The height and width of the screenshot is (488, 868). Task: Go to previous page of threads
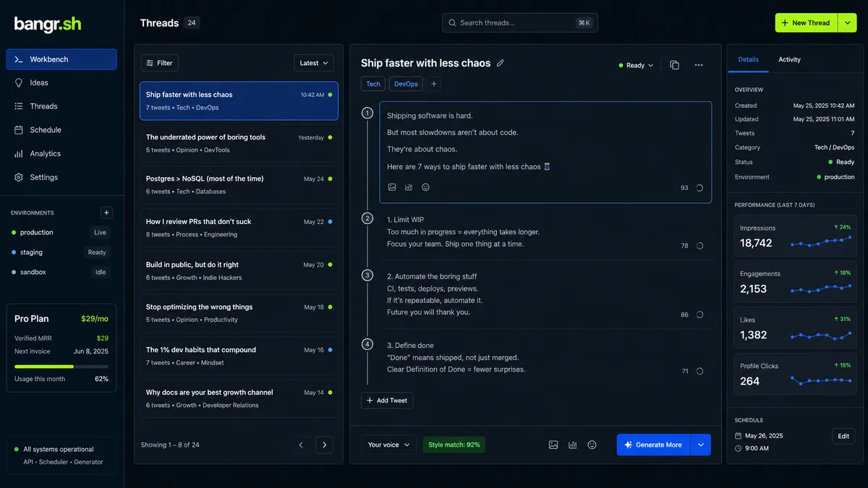[301, 445]
